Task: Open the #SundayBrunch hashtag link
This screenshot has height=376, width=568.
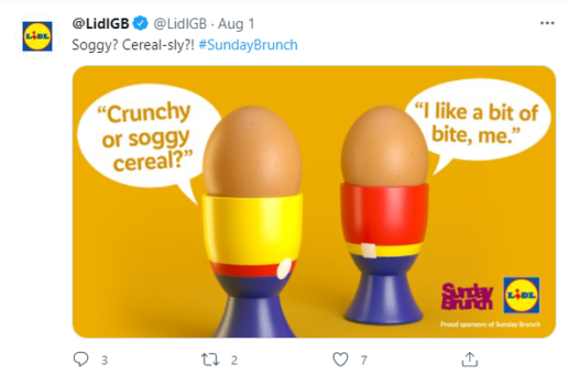Action: 248,45
